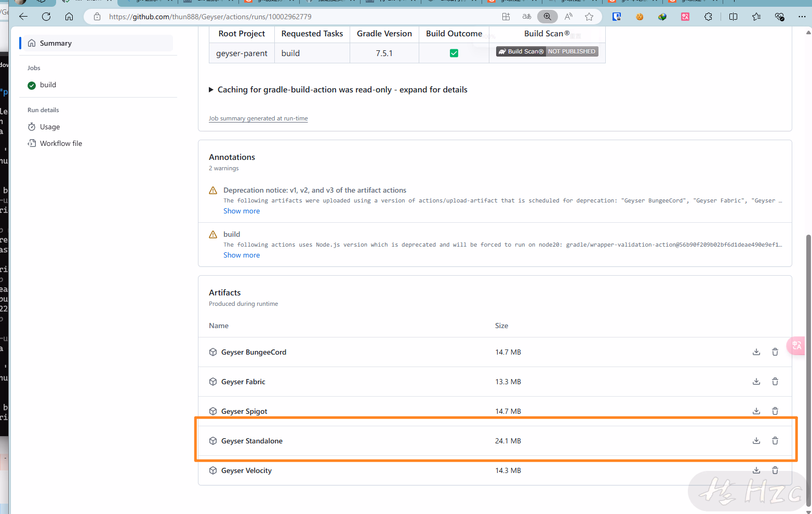This screenshot has height=514, width=812.
Task: Download the Geyser Velocity artifact
Action: (756, 470)
